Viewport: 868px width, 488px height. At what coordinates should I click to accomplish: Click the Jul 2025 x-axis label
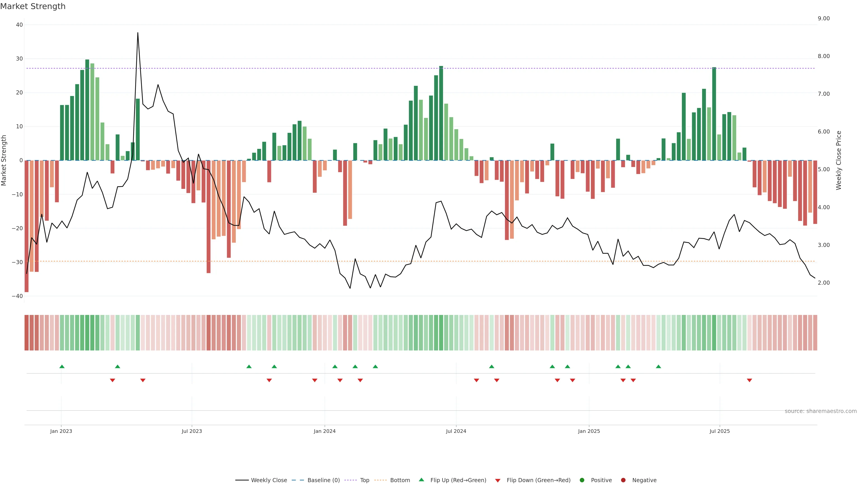719,431
